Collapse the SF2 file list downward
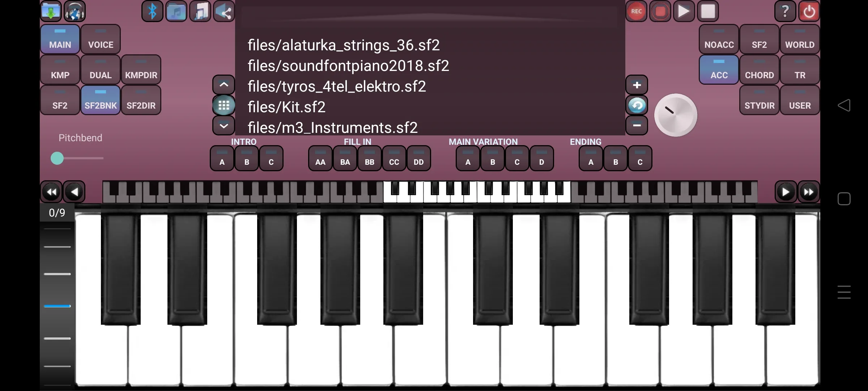This screenshot has height=391, width=868. coord(224,125)
